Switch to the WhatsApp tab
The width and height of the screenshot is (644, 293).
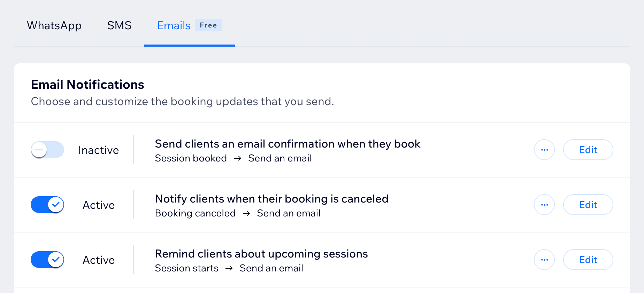54,25
